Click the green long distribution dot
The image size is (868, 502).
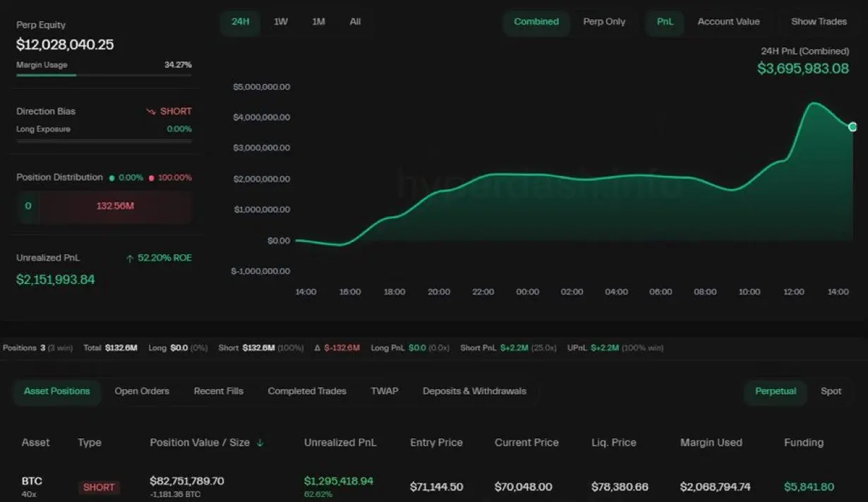pos(111,178)
